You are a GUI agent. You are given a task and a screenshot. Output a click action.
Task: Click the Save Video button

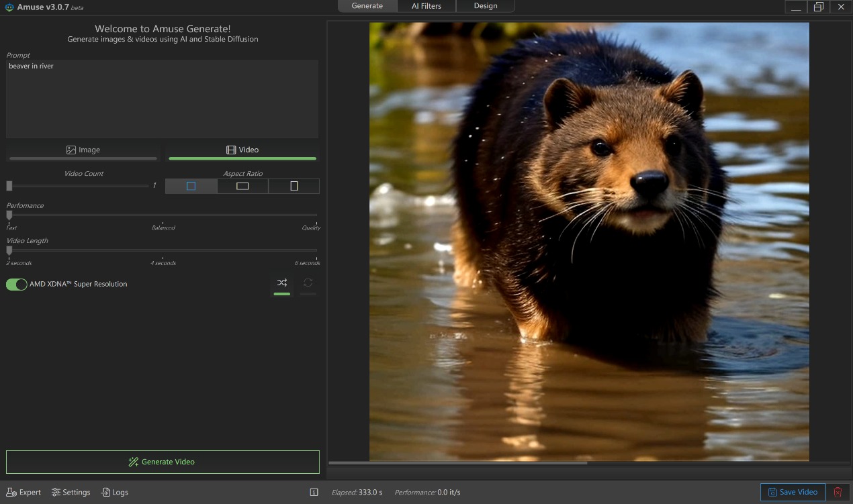793,492
